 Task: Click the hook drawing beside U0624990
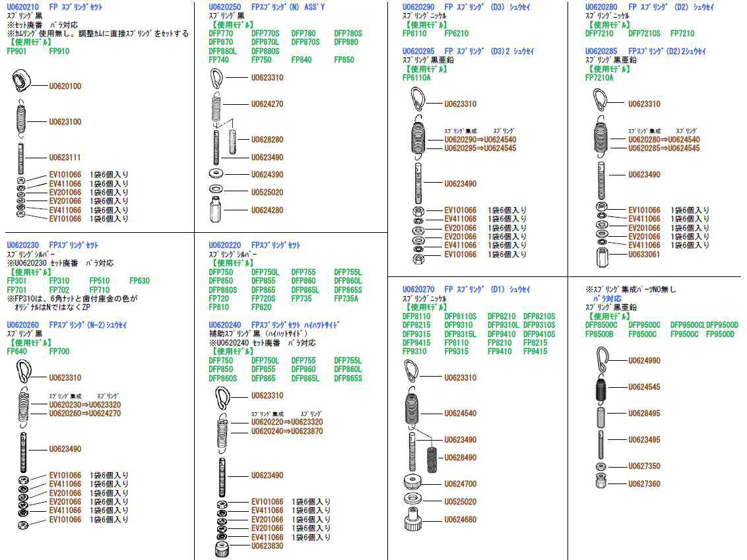pyautogui.click(x=602, y=359)
